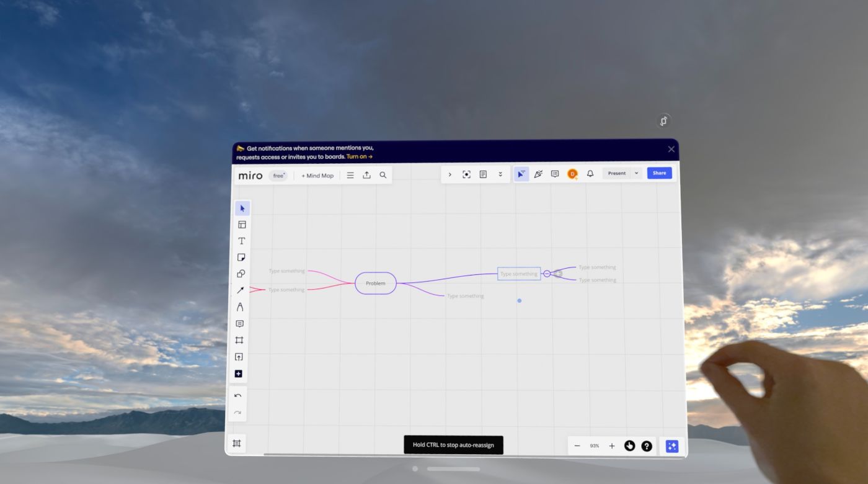This screenshot has width=868, height=484.
Task: Collapse the branch with the minus bubble
Action: 546,273
